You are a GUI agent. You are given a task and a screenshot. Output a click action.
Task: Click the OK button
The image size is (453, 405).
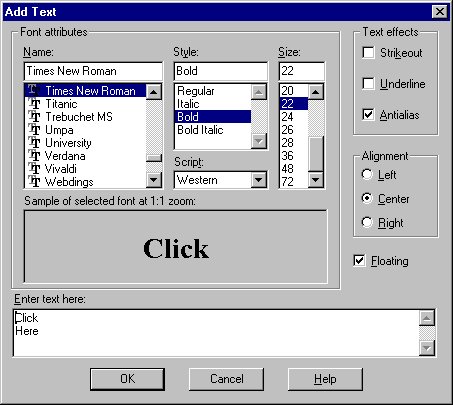pos(127,379)
